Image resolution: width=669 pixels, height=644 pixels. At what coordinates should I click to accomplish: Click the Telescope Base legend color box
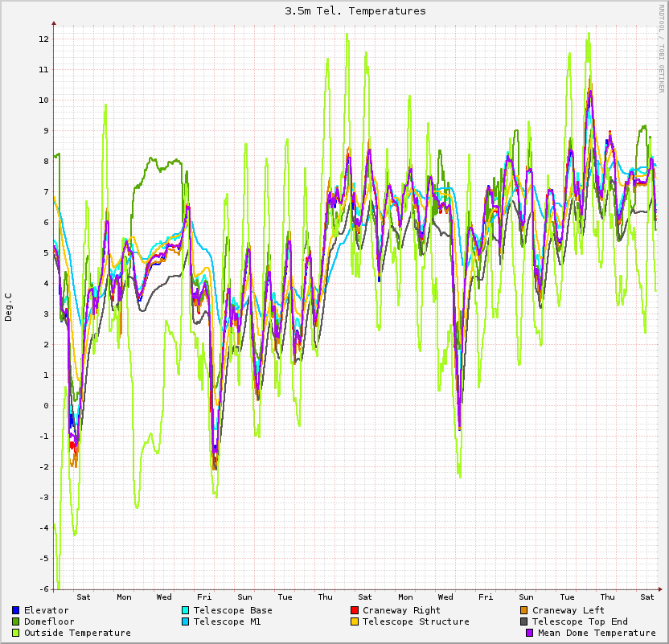185,610
